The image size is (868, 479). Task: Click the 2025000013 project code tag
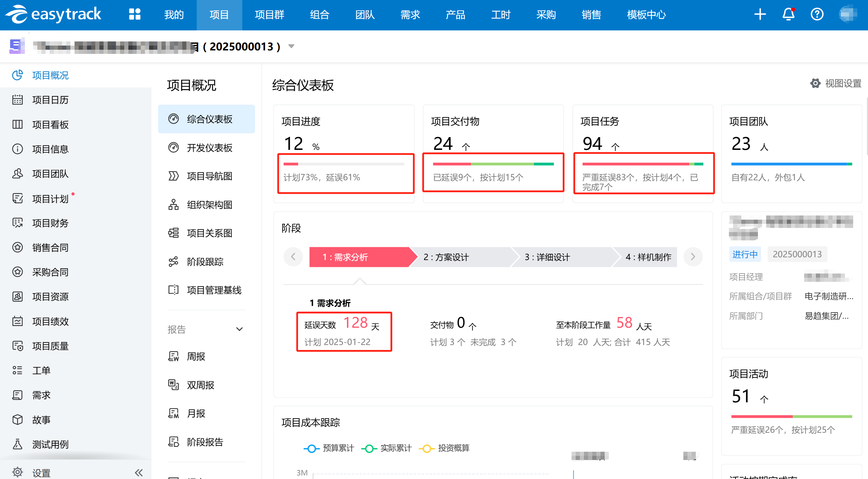click(x=797, y=254)
